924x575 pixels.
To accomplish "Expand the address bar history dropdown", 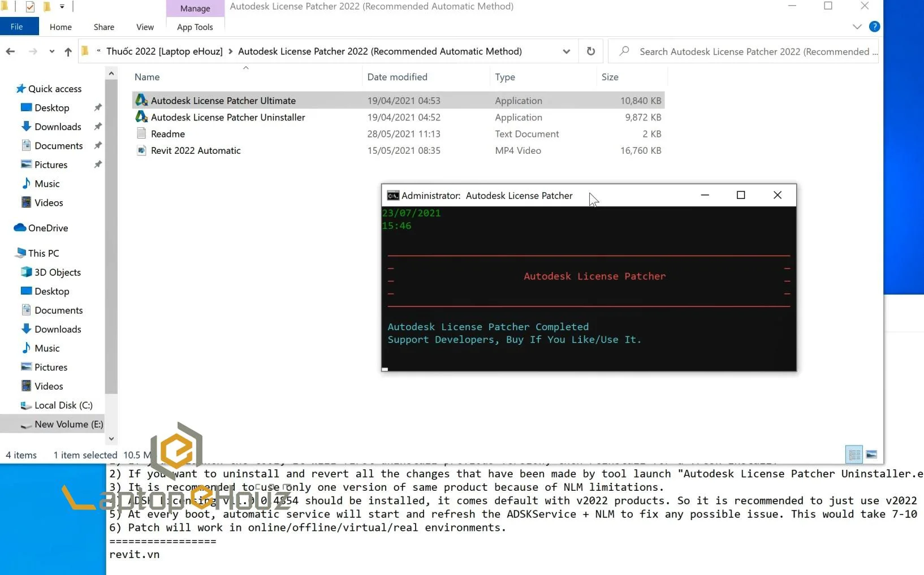I will tap(566, 51).
